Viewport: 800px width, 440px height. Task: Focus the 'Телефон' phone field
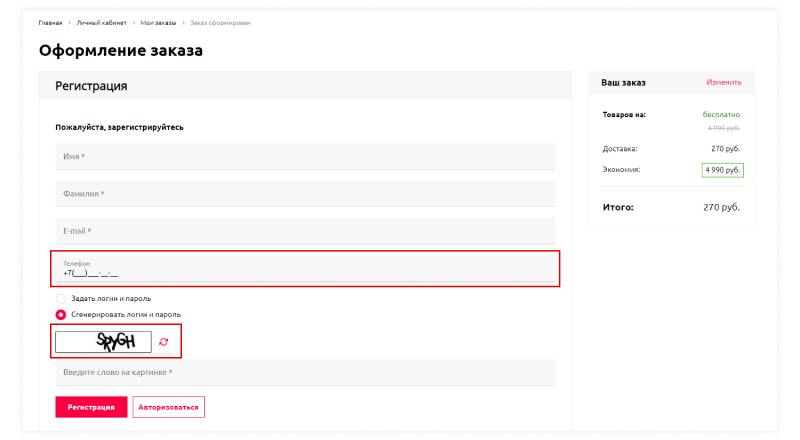(x=305, y=268)
